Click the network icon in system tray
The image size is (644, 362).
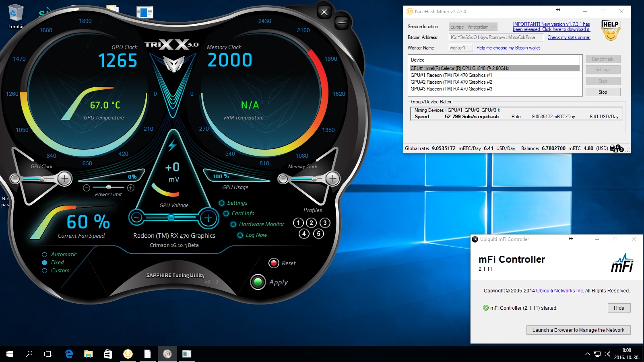coord(597,354)
